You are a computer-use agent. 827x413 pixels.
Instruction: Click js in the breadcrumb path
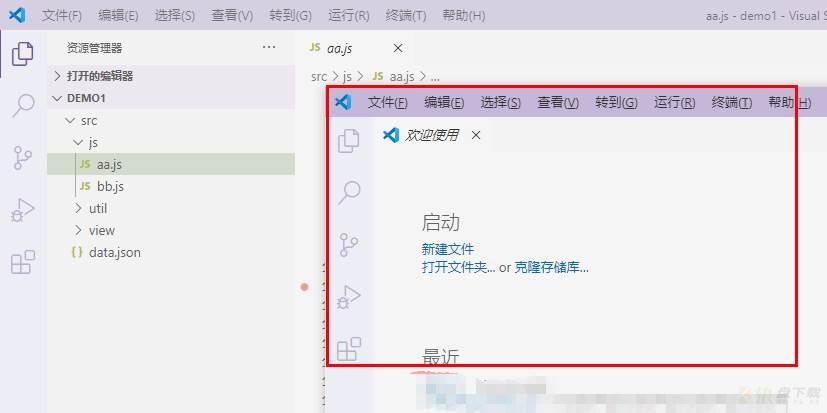pyautogui.click(x=347, y=76)
